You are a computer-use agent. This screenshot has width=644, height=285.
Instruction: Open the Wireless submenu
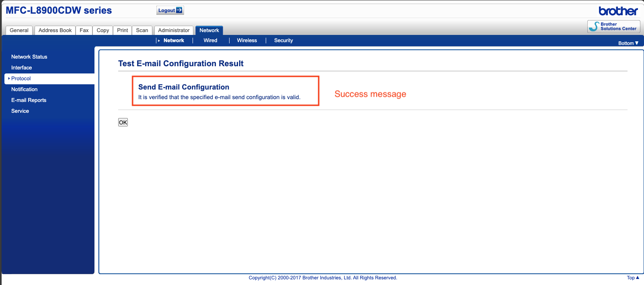click(x=247, y=41)
